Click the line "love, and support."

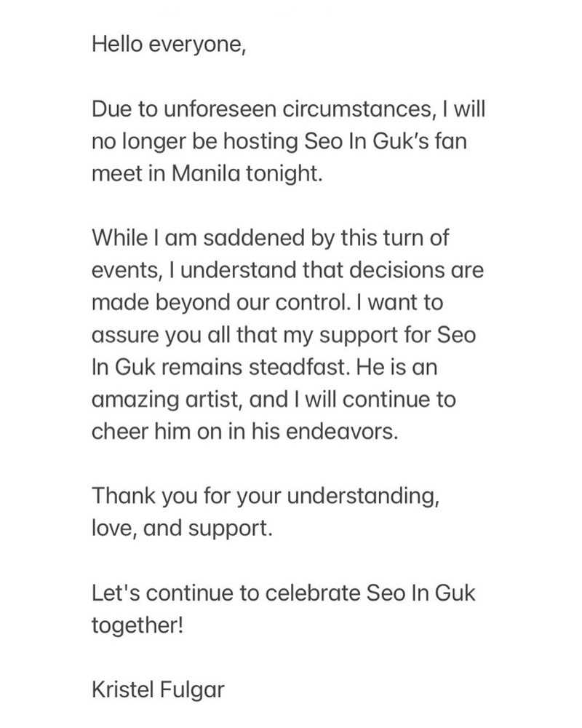[182, 528]
